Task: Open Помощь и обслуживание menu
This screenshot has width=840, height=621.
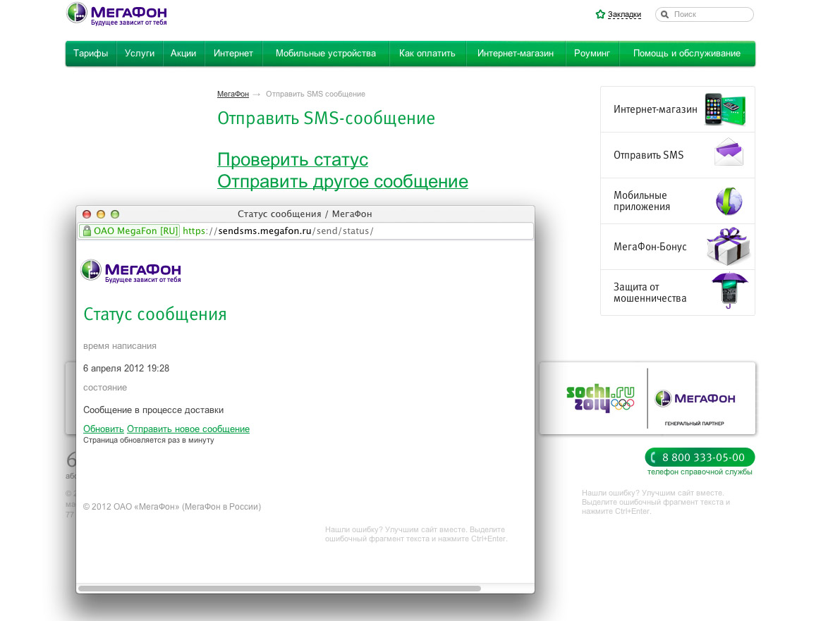Action: [687, 54]
